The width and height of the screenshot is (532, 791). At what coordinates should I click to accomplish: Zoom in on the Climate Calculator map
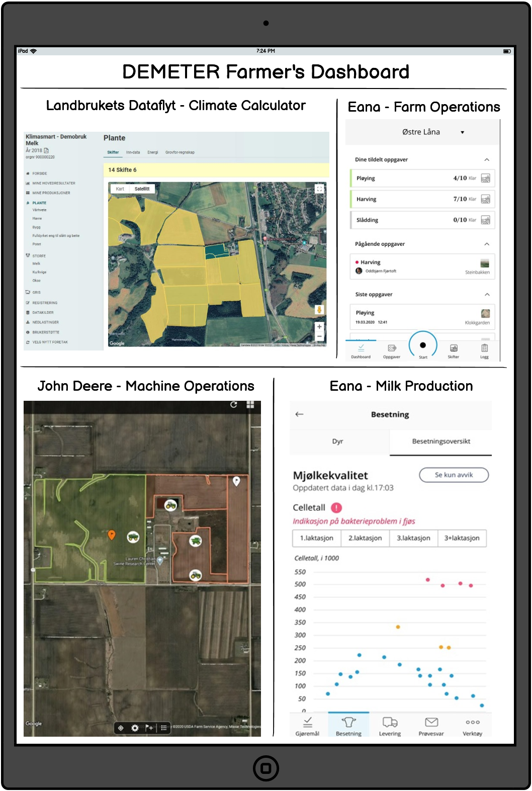(x=319, y=327)
